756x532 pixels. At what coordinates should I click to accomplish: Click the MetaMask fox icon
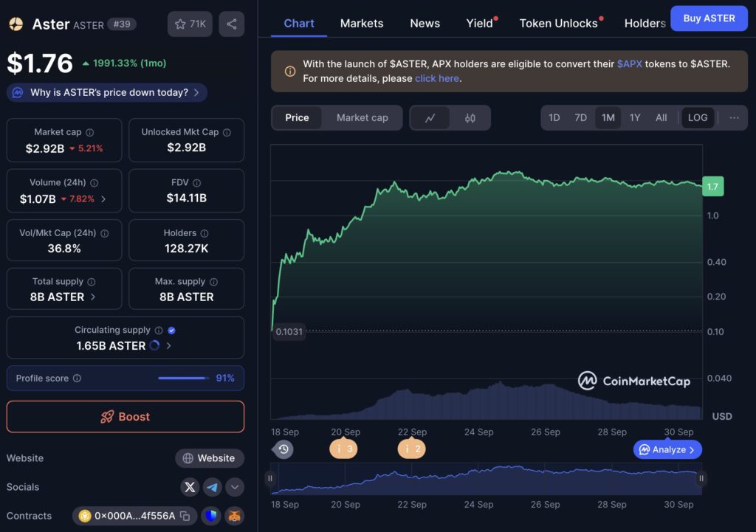pos(234,516)
